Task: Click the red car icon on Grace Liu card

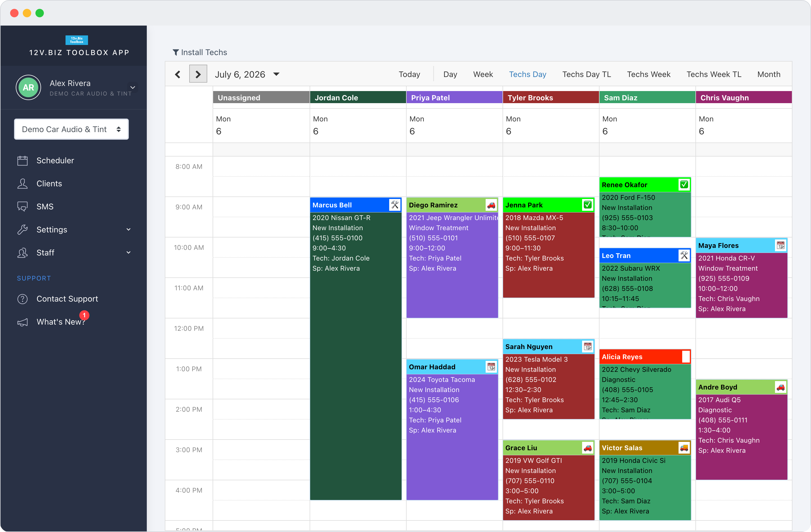Action: pyautogui.click(x=587, y=447)
